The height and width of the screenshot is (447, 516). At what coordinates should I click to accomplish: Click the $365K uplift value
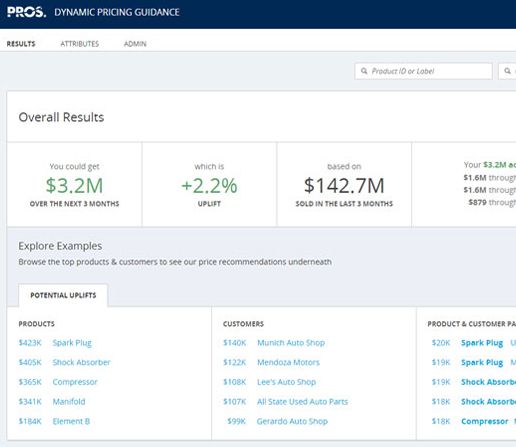pos(30,382)
